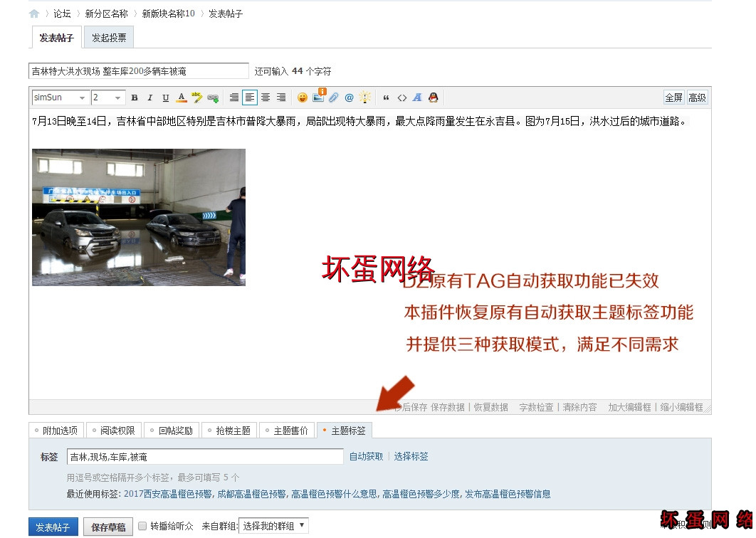Insert a code block with <> icon
Image resolution: width=756 pixels, height=538 pixels.
401,98
